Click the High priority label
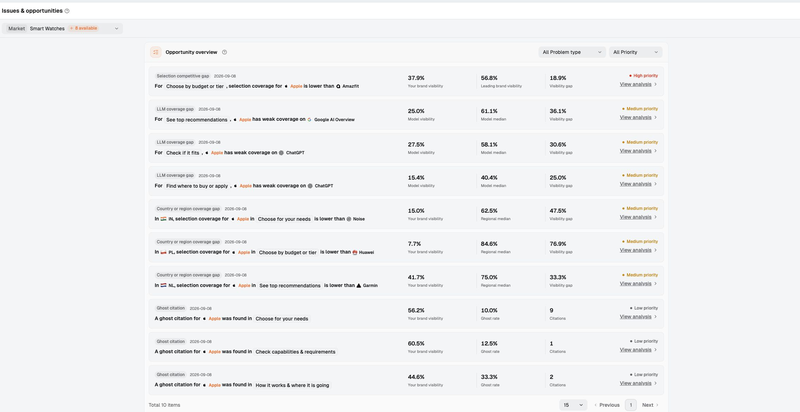 [643, 75]
